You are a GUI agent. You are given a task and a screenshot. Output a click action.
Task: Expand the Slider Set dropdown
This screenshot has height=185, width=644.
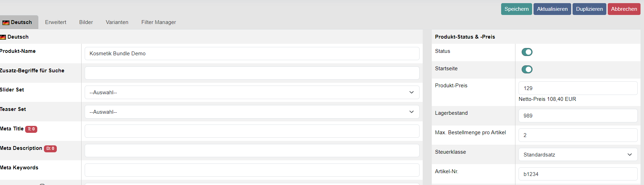click(252, 92)
